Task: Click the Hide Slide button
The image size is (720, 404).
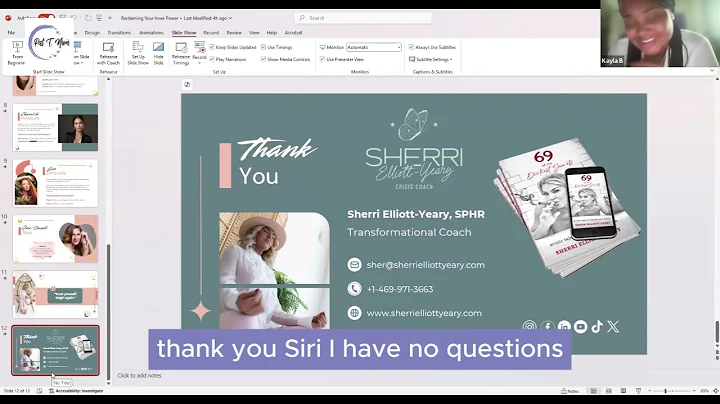Action: [x=158, y=53]
